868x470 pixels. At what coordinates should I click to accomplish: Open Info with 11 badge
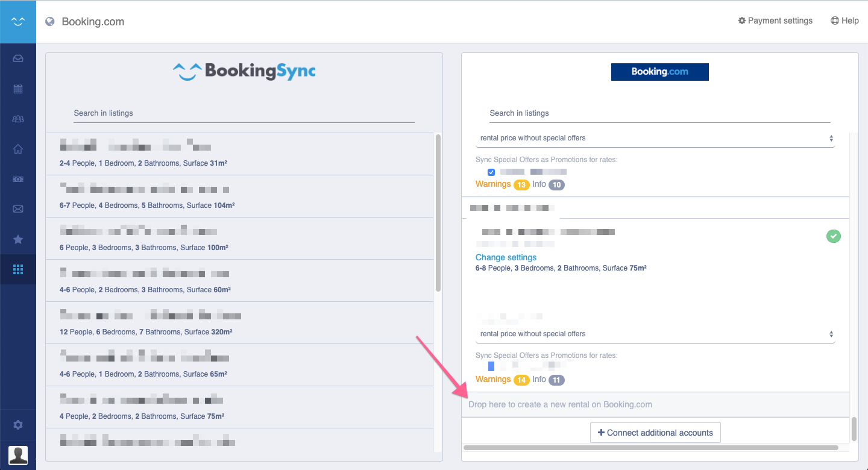(548, 380)
